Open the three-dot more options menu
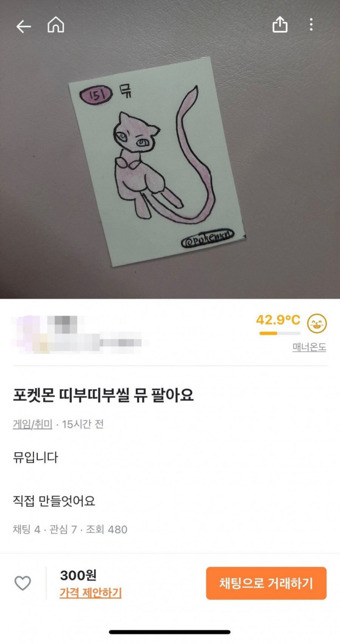Image resolution: width=340 pixels, height=644 pixels. click(311, 24)
